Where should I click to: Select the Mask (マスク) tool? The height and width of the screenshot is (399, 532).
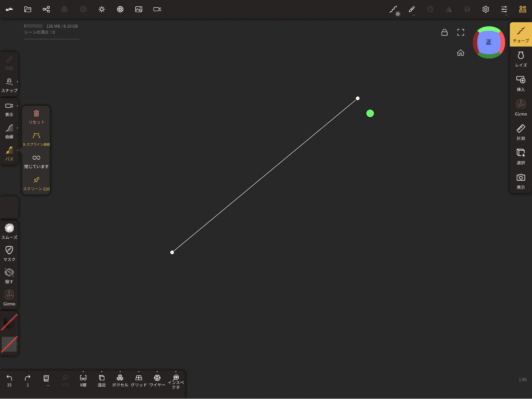9,253
